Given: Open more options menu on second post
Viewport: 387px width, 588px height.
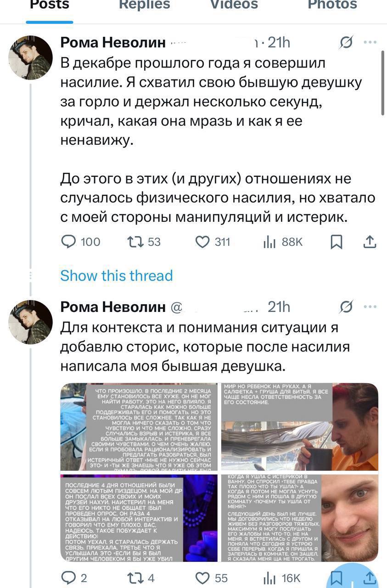Looking at the screenshot, I should click(370, 306).
